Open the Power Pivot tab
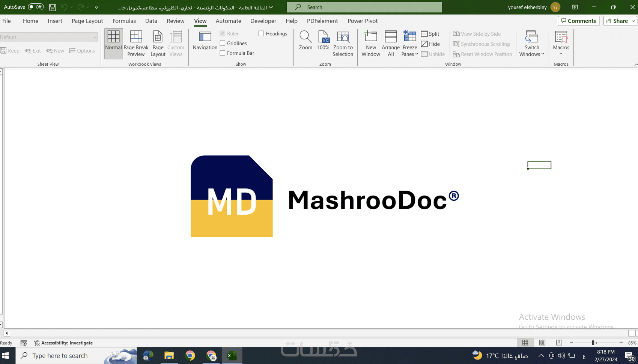Screen dimensions: 638x364 pyautogui.click(x=363, y=21)
